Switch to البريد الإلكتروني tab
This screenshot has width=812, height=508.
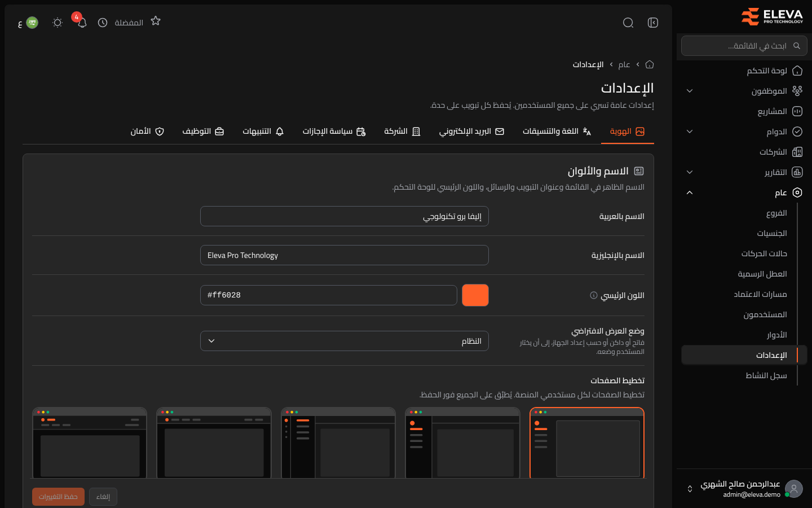pyautogui.click(x=471, y=132)
